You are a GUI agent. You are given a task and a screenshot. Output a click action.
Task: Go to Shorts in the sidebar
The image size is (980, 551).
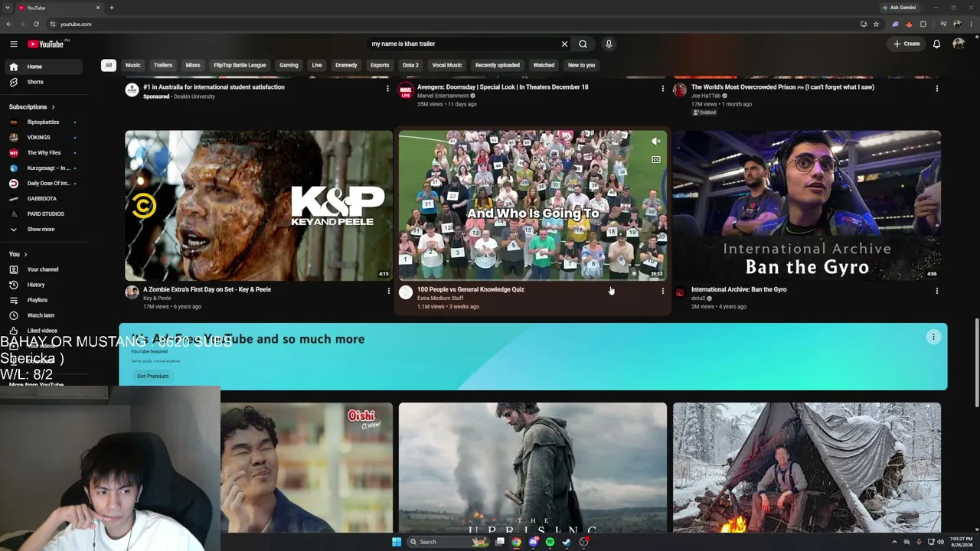tap(44, 82)
